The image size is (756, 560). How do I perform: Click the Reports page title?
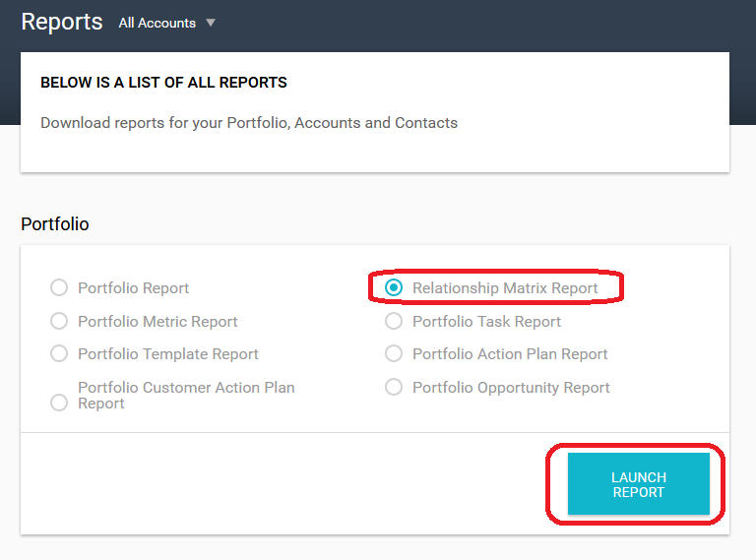tap(62, 23)
